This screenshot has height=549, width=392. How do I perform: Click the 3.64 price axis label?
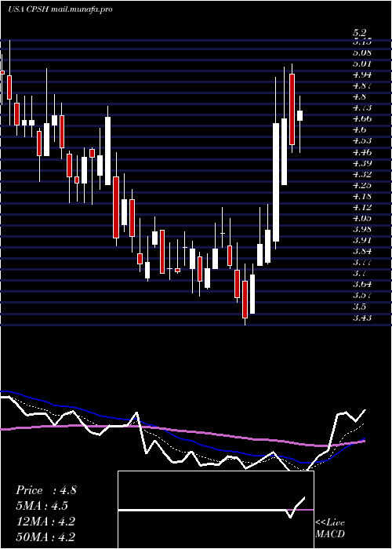pyautogui.click(x=362, y=284)
